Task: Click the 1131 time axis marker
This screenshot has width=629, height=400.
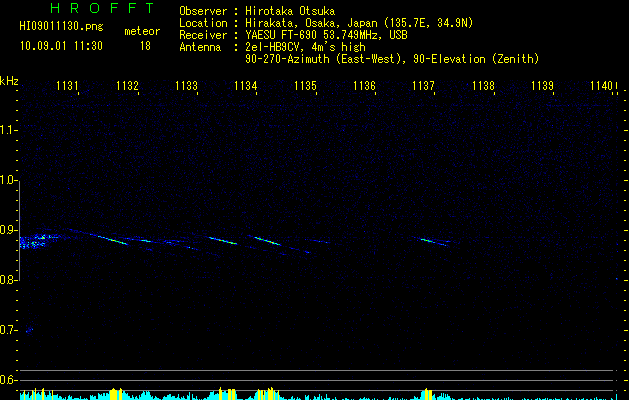Action: click(67, 86)
